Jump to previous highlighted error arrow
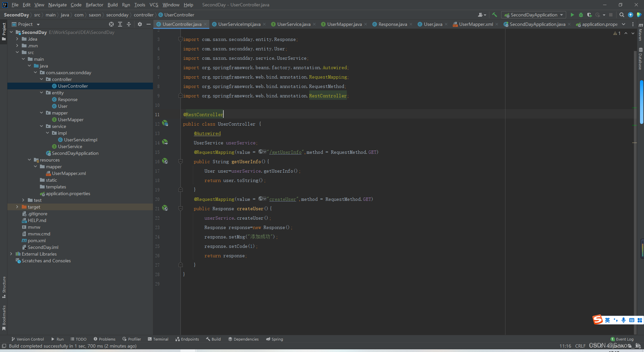Image resolution: width=644 pixels, height=352 pixels. pos(626,33)
